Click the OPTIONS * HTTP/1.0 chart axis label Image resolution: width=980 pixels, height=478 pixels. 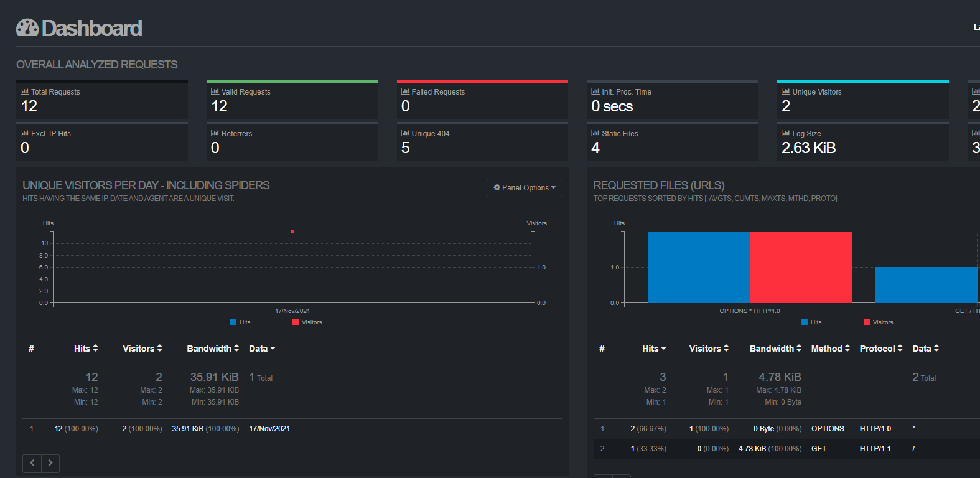pyautogui.click(x=750, y=311)
